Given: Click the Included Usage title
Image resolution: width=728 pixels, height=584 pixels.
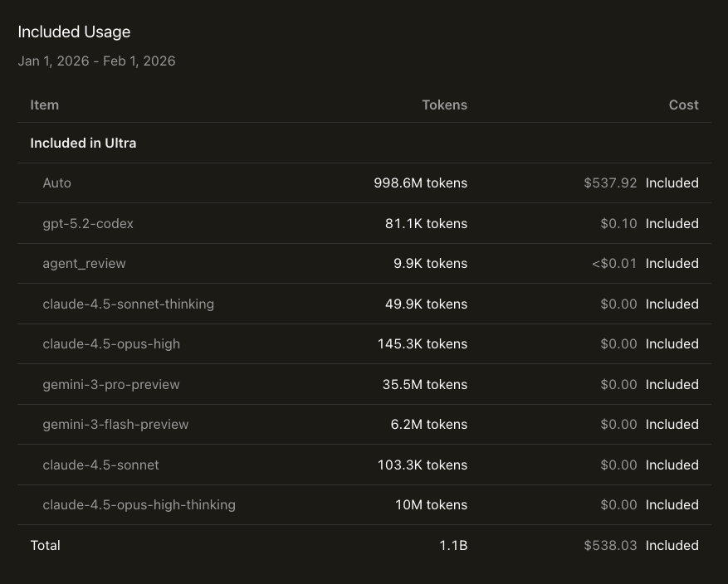Looking at the screenshot, I should 74,32.
